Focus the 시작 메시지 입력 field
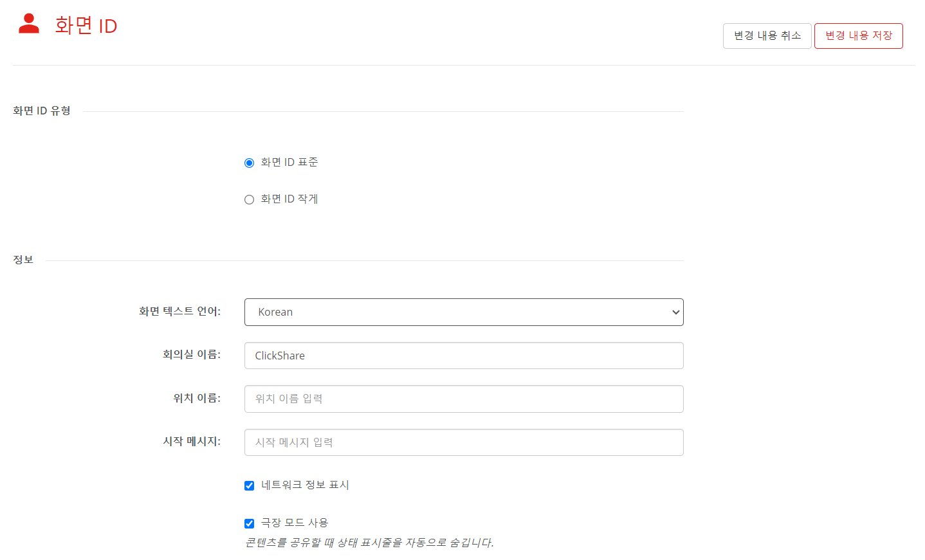This screenshot has height=560, width=925. (x=464, y=442)
